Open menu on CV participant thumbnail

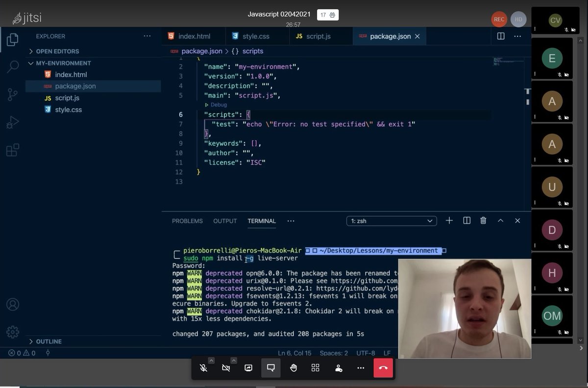pyautogui.click(x=535, y=29)
